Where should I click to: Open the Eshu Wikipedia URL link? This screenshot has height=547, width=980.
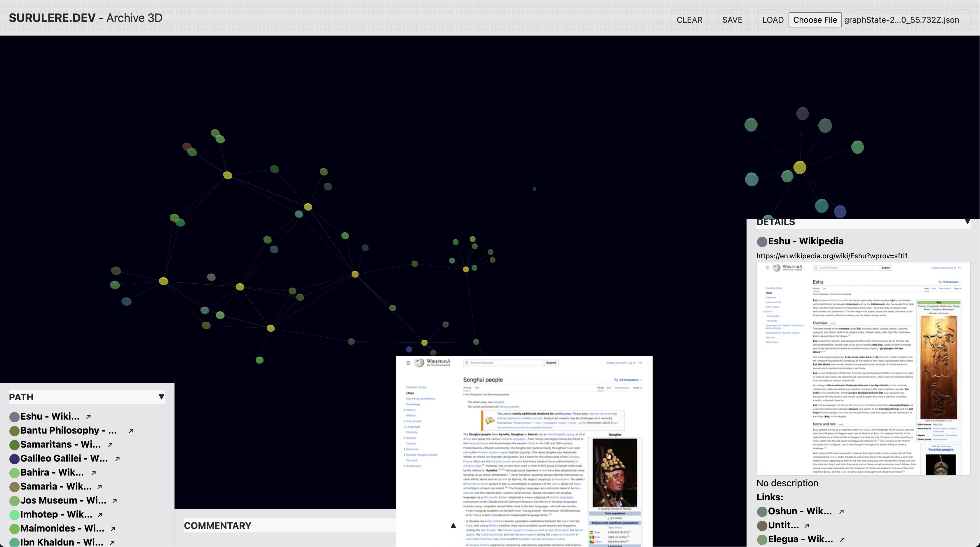[832, 256]
